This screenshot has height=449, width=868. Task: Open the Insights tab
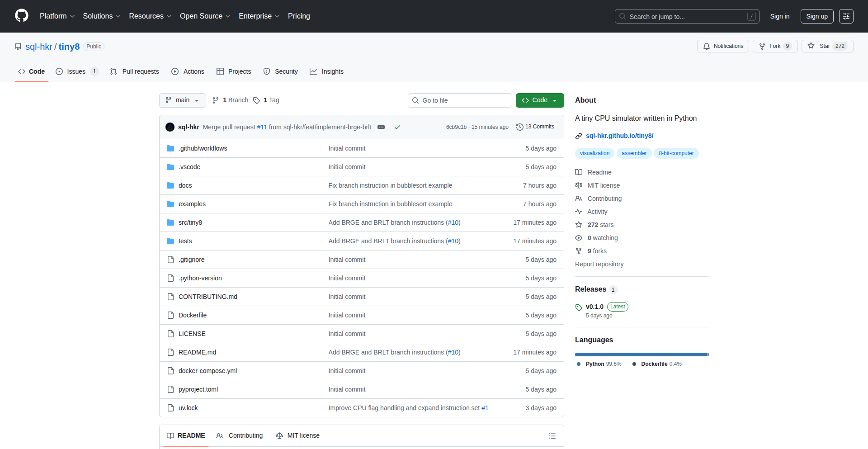click(327, 71)
